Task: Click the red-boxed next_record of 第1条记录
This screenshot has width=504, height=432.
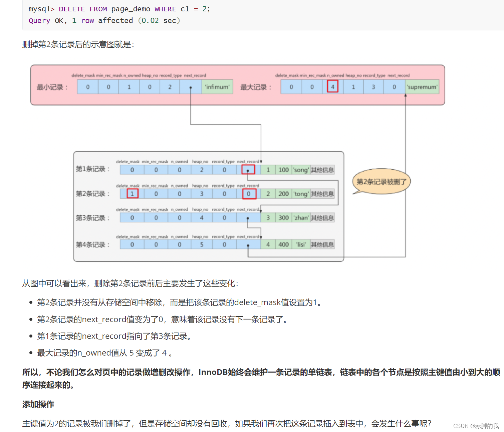Action: point(247,170)
